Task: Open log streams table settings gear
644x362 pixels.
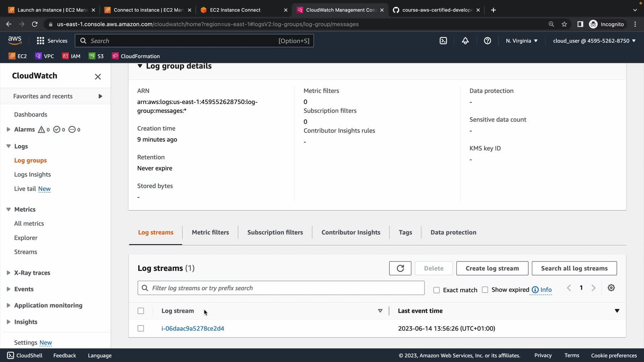Action: click(611, 288)
